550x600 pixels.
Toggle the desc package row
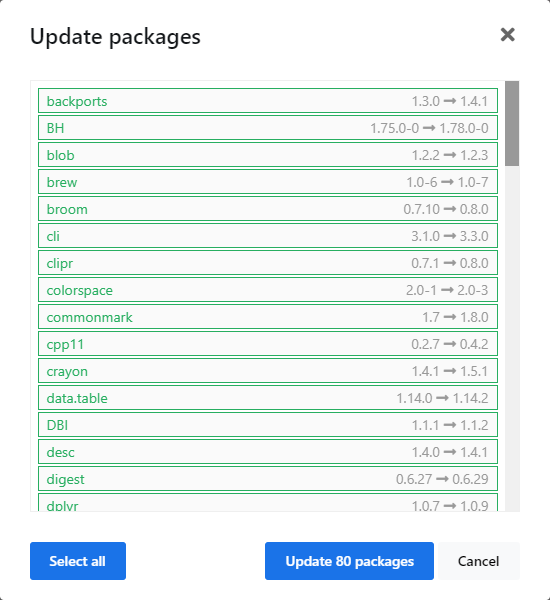268,452
